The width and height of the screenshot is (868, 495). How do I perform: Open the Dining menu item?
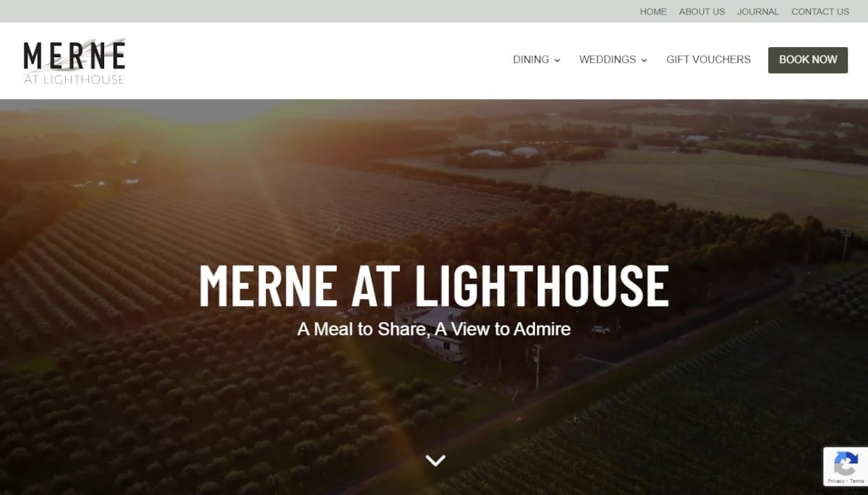tap(531, 60)
